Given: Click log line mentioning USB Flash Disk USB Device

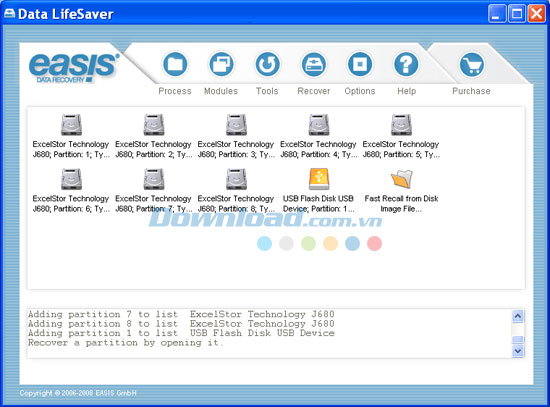Looking at the screenshot, I should click(181, 333).
